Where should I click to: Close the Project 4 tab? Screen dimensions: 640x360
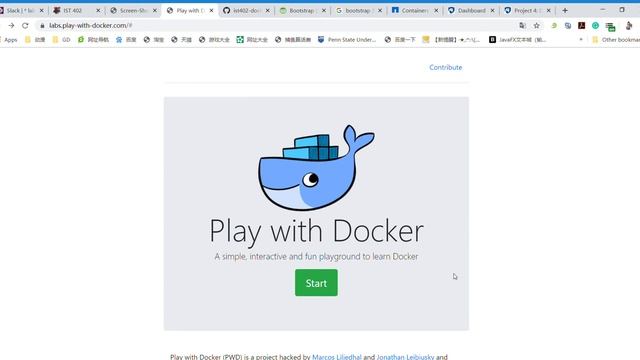[x=549, y=11]
